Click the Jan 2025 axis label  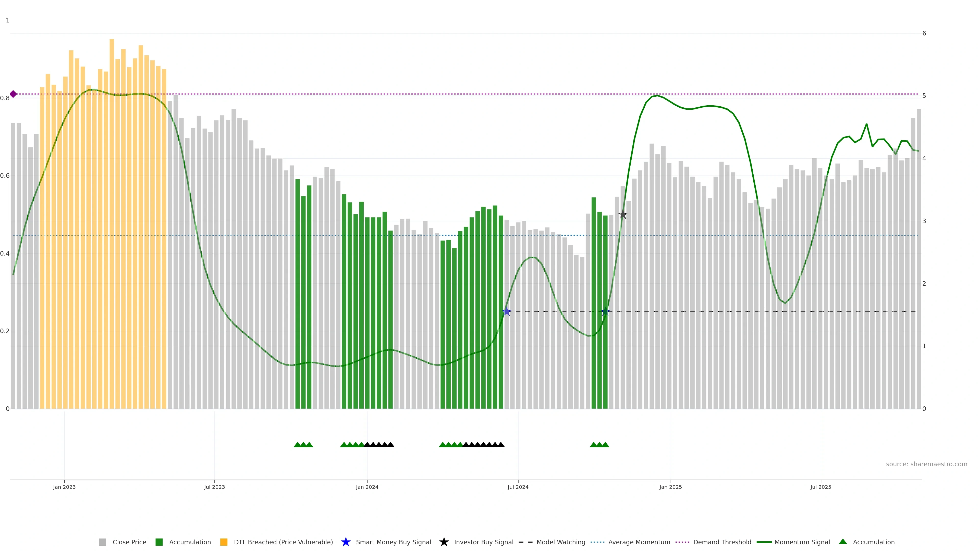click(670, 487)
